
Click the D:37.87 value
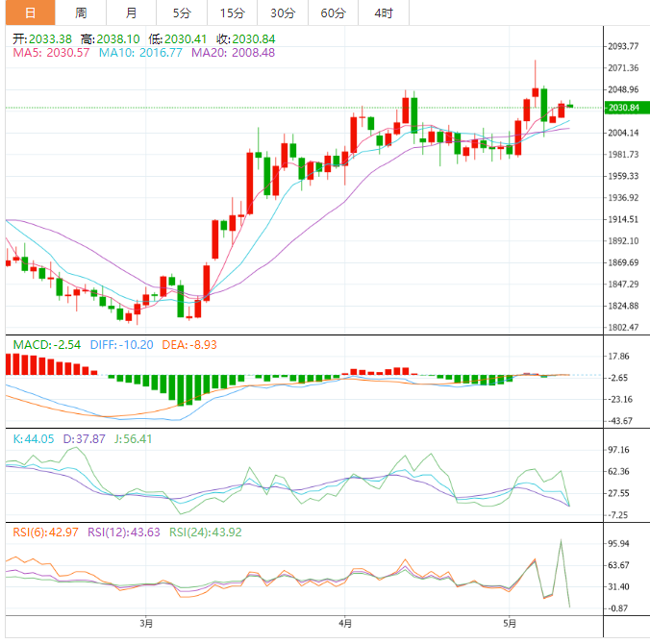click(x=85, y=439)
